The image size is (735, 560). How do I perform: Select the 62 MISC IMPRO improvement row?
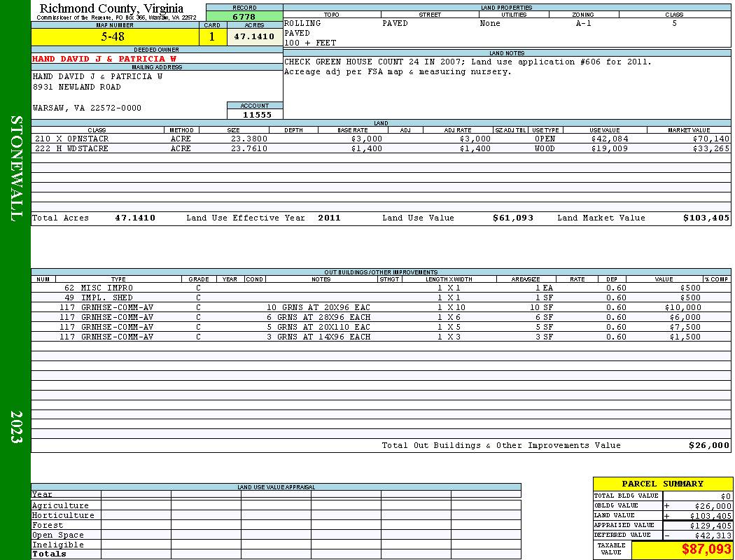coord(381,288)
